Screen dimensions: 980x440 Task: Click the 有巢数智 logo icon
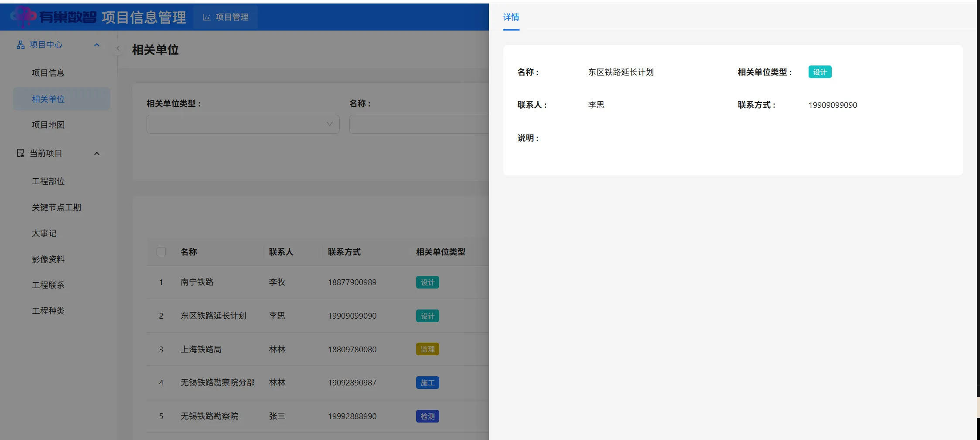[x=23, y=17]
